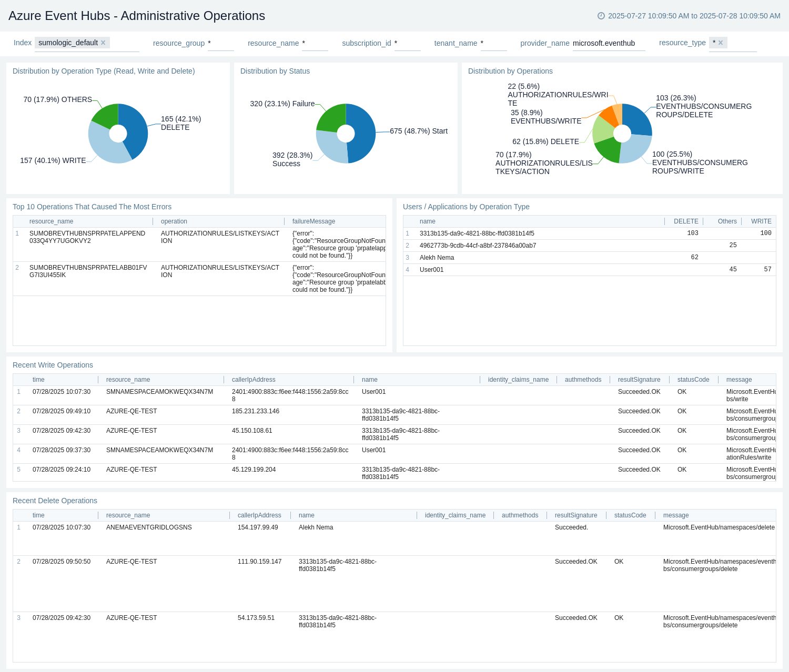Select the Alekh Nema row in users table
The height and width of the screenshot is (672, 789).
[589, 258]
